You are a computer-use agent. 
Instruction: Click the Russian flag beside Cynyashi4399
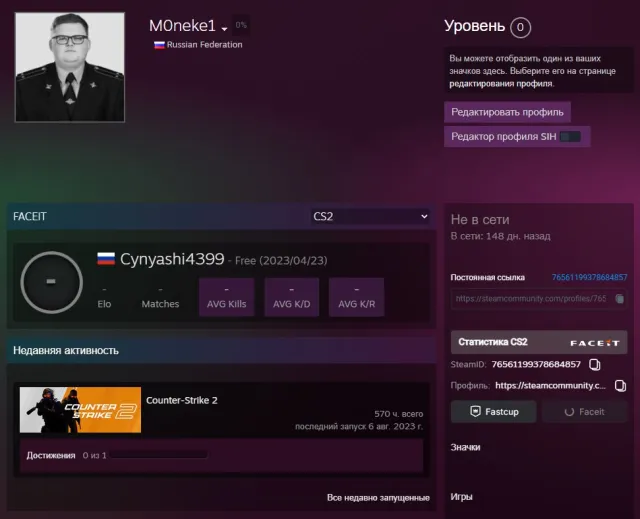[106, 259]
